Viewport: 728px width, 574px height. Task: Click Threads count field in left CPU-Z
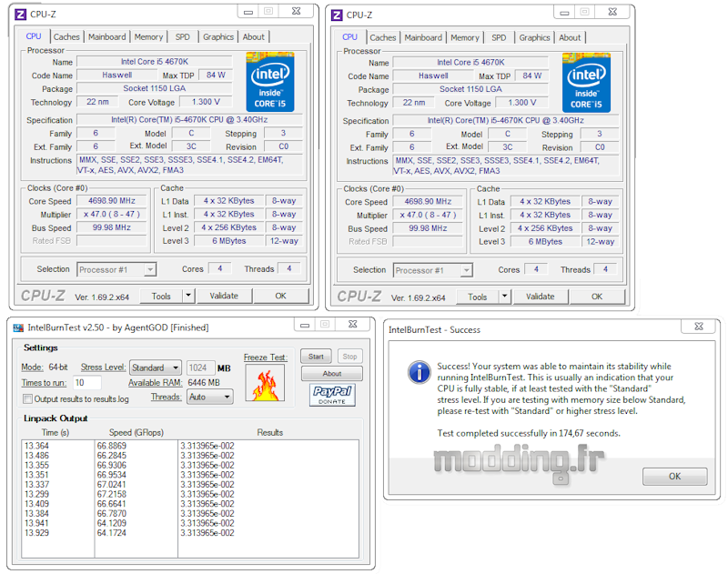coord(289,268)
